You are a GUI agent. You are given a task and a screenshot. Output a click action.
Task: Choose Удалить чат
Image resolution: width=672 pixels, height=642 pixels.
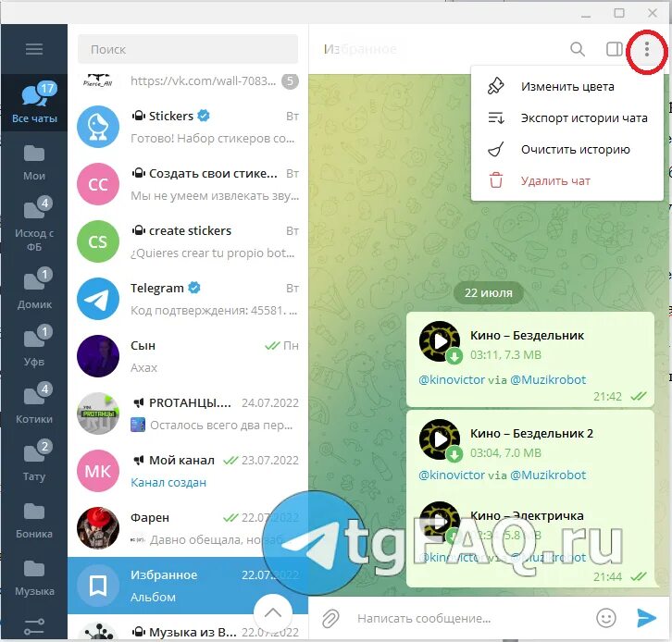click(x=567, y=180)
